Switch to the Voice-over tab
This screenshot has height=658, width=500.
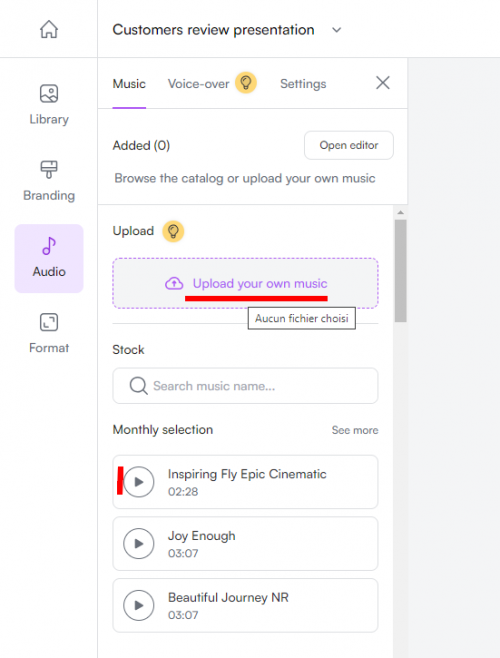pos(198,84)
